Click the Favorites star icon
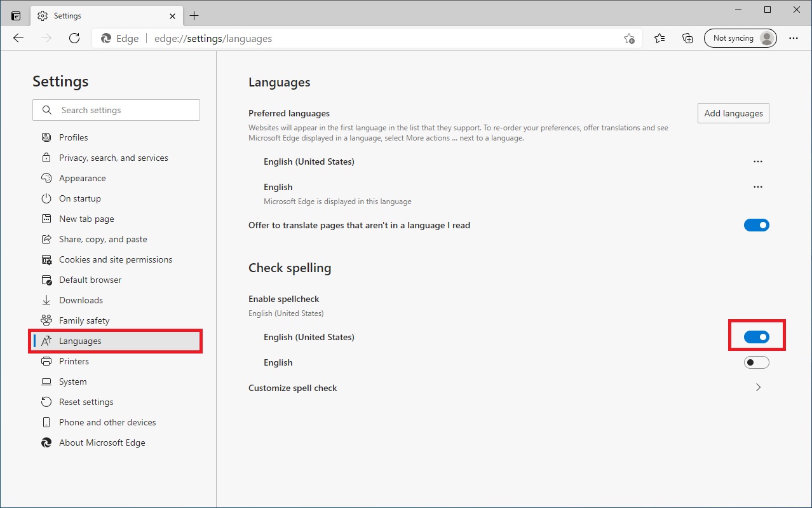The image size is (812, 508). point(659,38)
